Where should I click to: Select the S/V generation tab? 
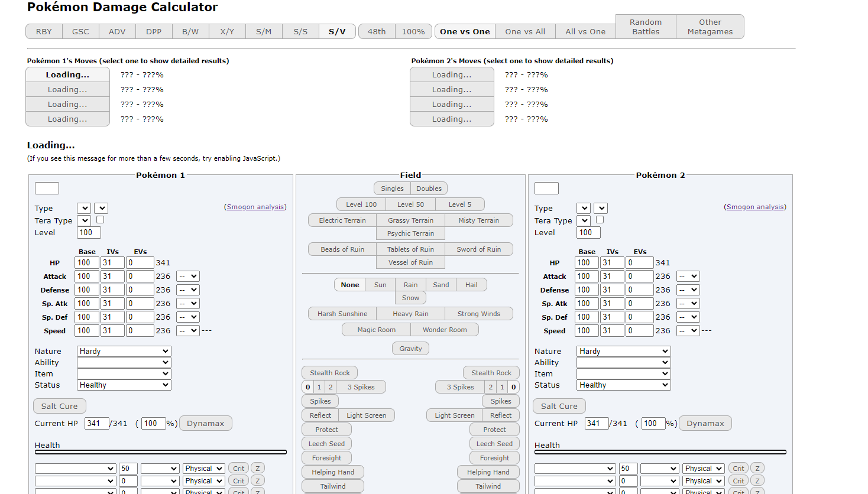point(337,31)
